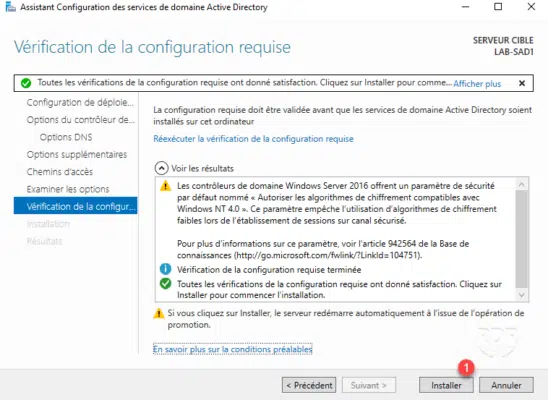Viewport: 548px width, 400px height.
Task: Close the wizard window
Action: click(x=531, y=7)
